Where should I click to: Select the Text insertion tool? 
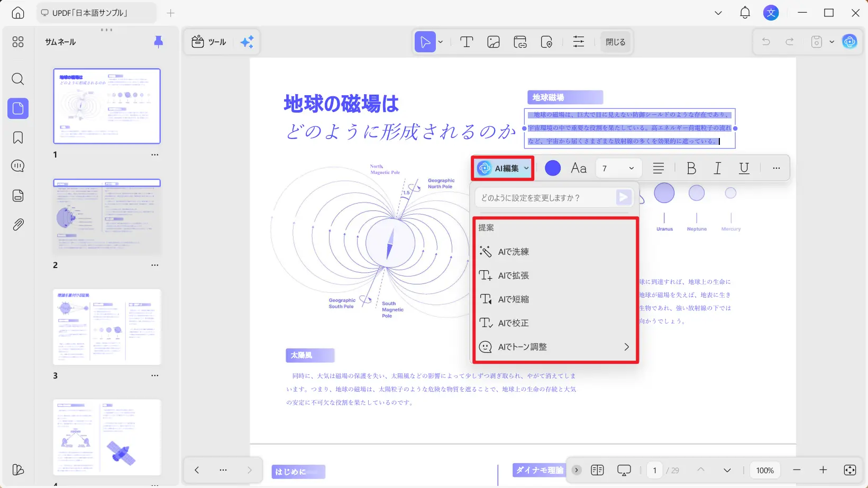pos(466,42)
